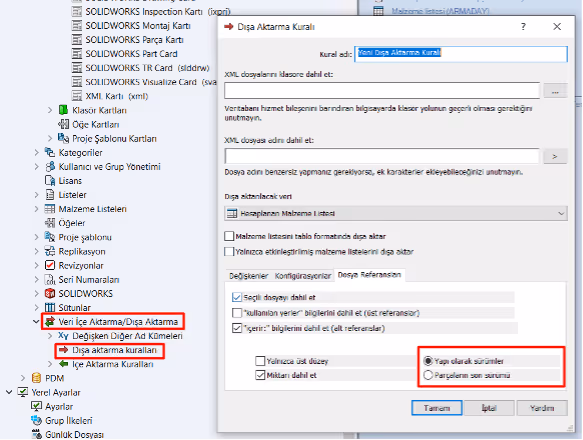The width and height of the screenshot is (583, 440).
Task: Select the Günlük Dosyası tree item
Action: (74, 434)
